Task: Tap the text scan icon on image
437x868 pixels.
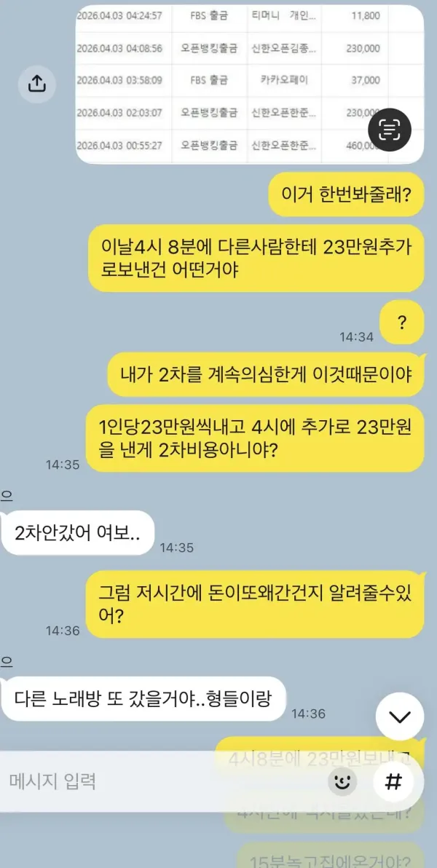Action: click(390, 130)
